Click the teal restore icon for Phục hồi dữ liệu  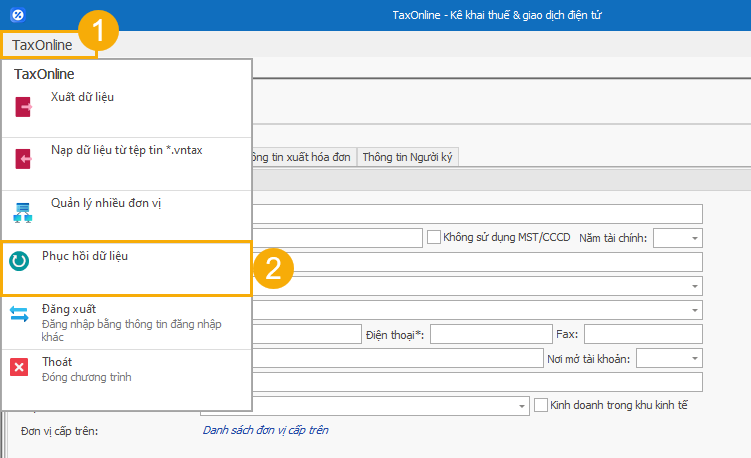pyautogui.click(x=19, y=261)
